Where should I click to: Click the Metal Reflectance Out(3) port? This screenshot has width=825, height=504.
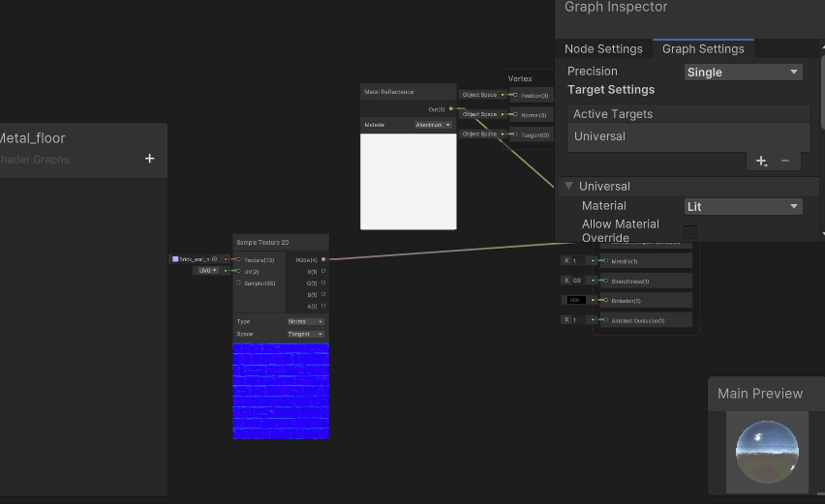451,108
